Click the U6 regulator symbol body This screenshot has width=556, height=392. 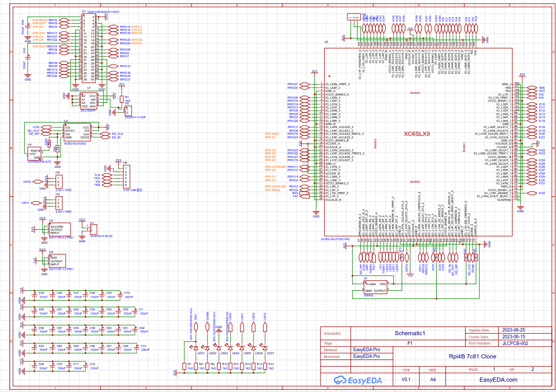point(57,261)
